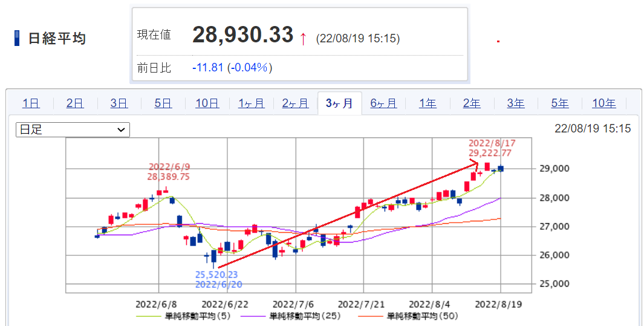644x326 pixels.
Task: Select the active 3ヶ月 tab
Action: [339, 103]
